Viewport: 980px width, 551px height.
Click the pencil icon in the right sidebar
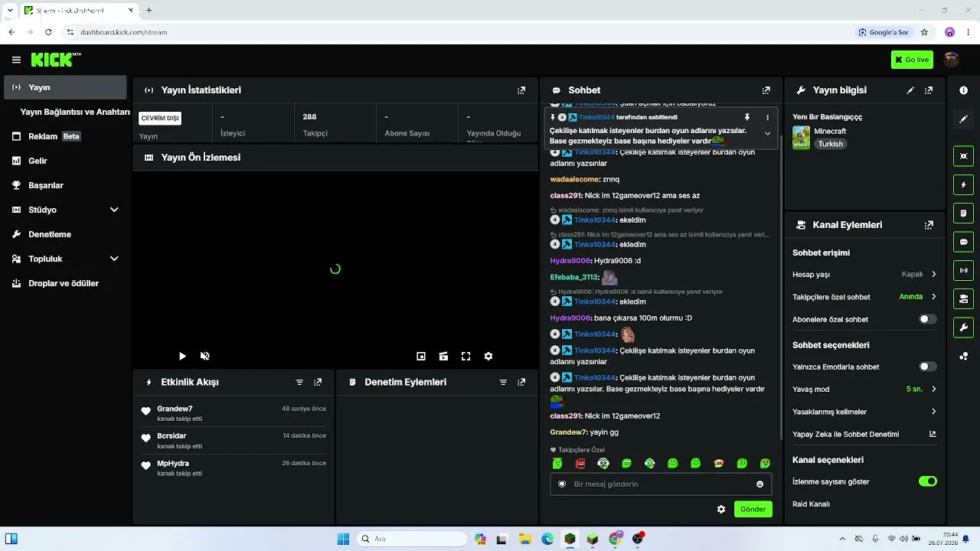pos(963,119)
